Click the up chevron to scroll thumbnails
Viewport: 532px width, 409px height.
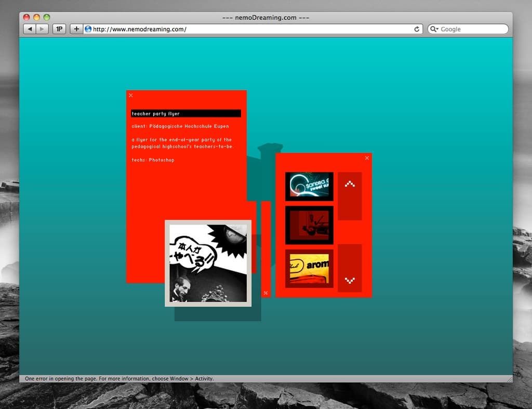click(x=350, y=183)
